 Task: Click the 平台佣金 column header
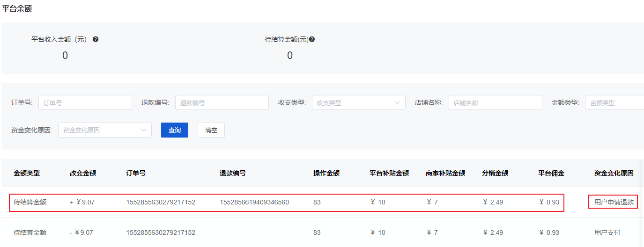tap(551, 173)
